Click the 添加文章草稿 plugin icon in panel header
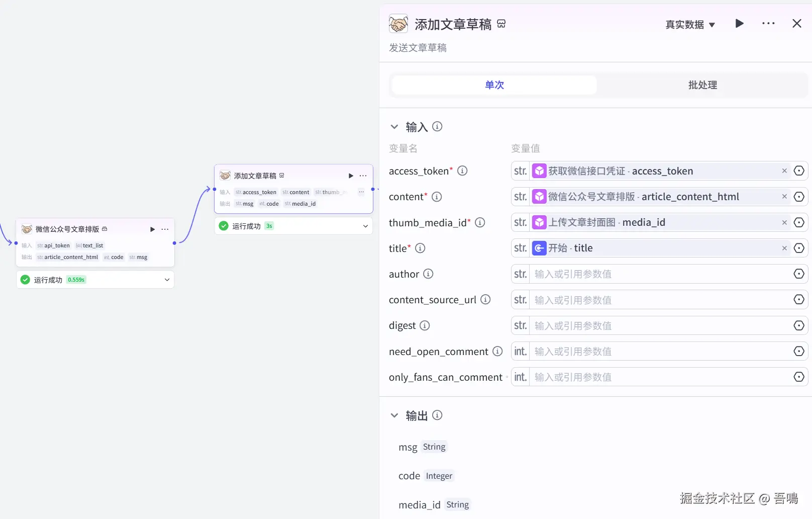 pos(398,24)
